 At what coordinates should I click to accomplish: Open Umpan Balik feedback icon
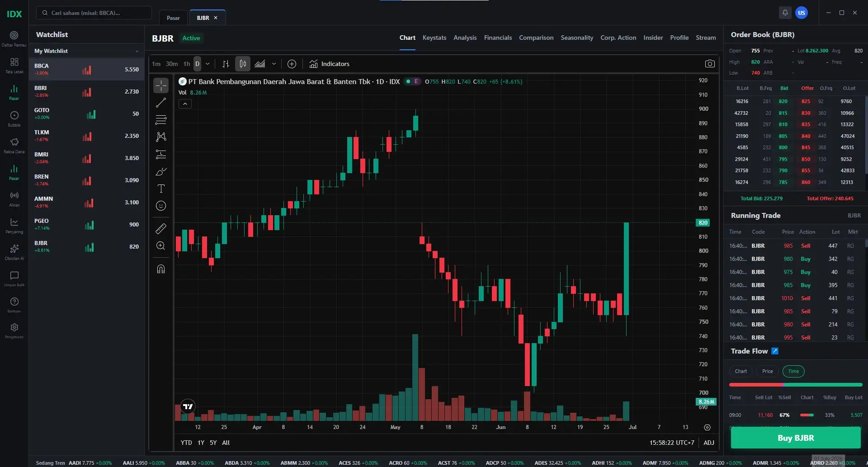coord(14,278)
